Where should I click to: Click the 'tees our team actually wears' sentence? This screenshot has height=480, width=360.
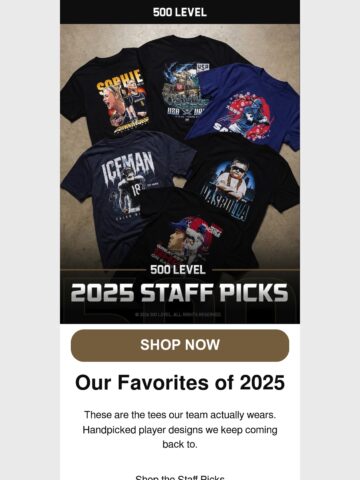coord(180,415)
